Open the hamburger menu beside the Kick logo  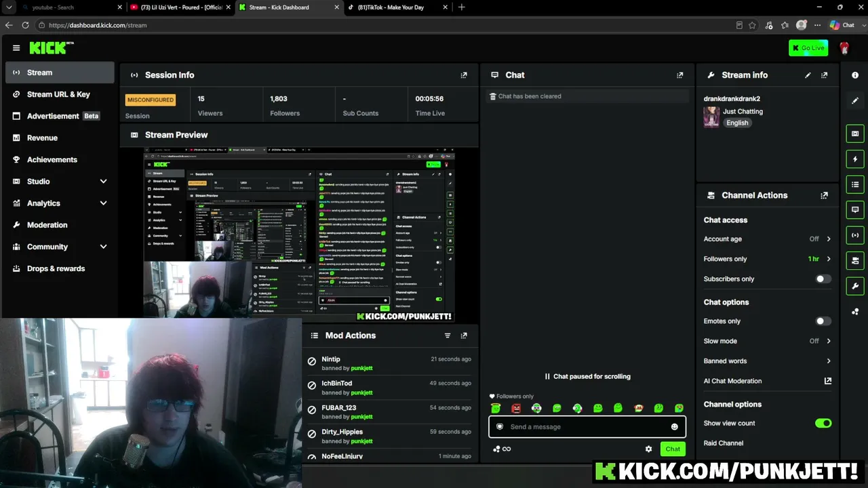[x=16, y=48]
